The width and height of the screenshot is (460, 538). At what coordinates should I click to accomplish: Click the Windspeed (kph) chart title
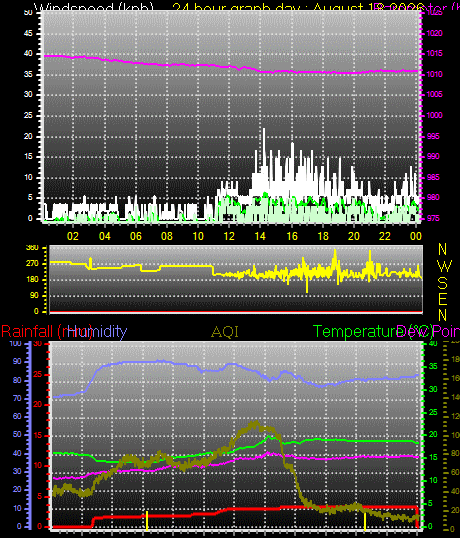tap(94, 7)
